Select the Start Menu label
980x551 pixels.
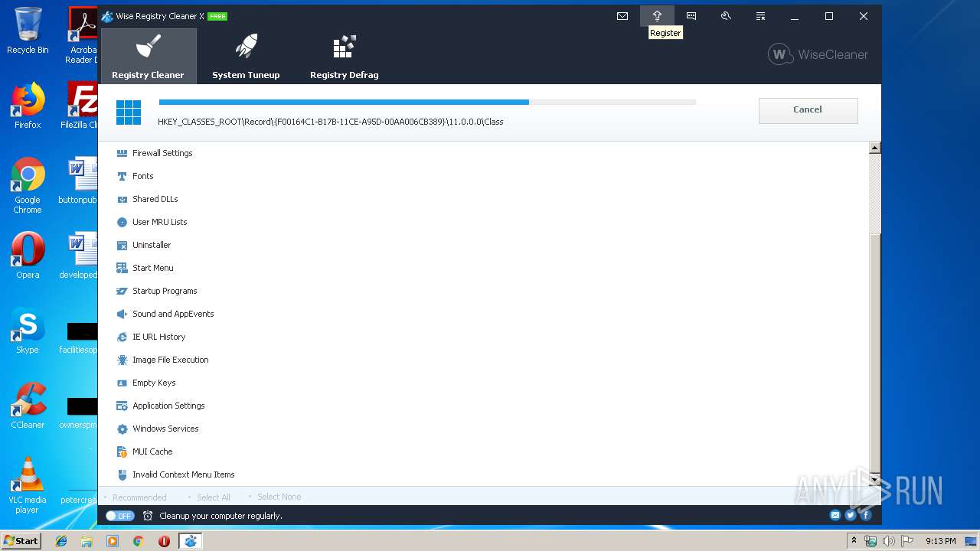coord(153,268)
